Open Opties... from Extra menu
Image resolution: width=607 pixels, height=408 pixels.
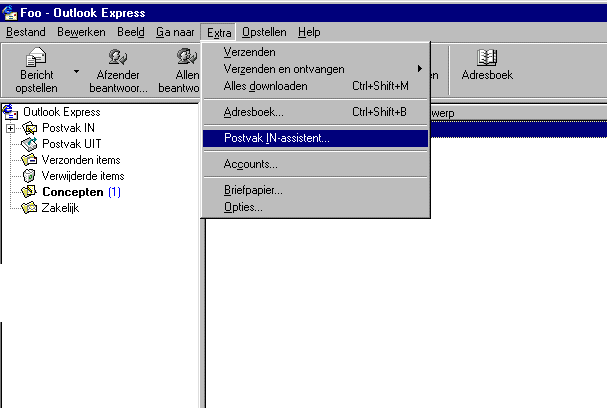[316, 207]
